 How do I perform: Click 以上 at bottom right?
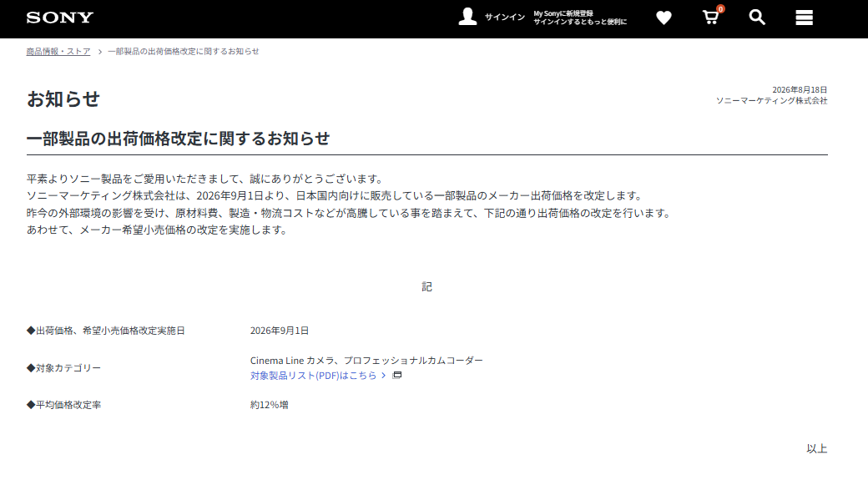[x=817, y=449]
